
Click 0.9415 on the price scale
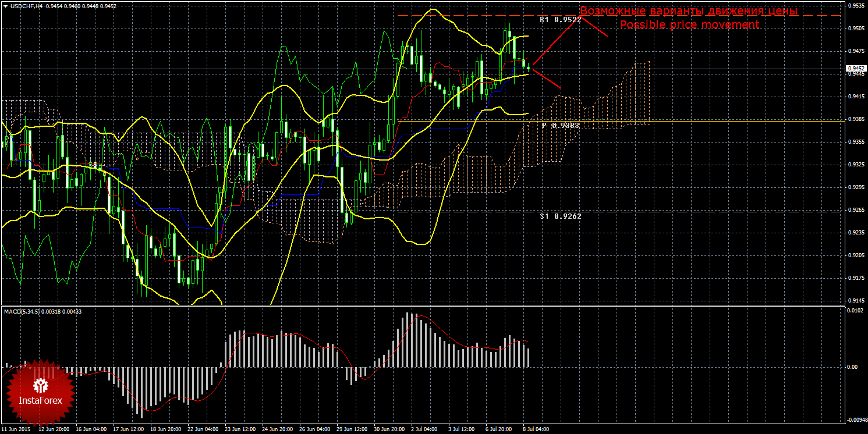pyautogui.click(x=855, y=96)
